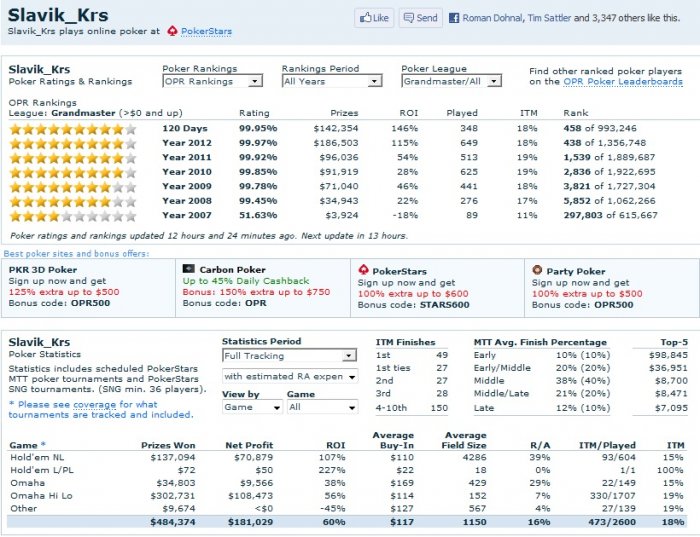This screenshot has width=700, height=537.
Task: Click the rank 458 of 993,246
Action: tap(600, 129)
